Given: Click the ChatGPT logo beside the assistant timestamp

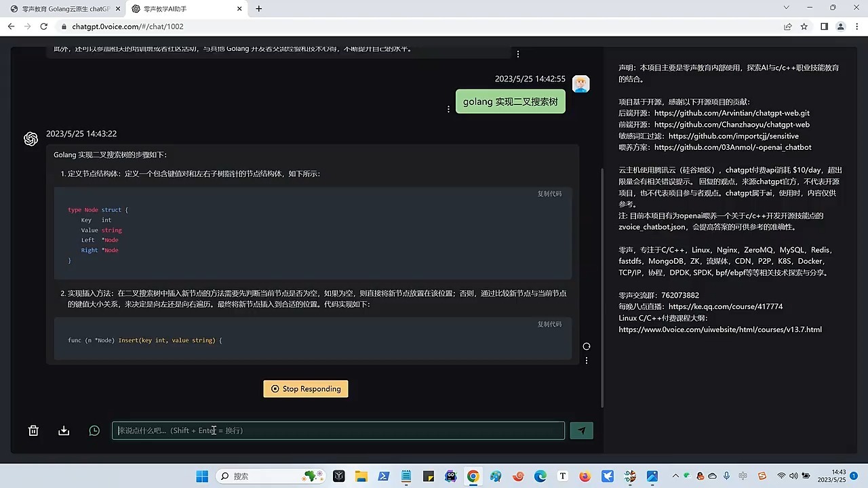Looking at the screenshot, I should point(31,138).
